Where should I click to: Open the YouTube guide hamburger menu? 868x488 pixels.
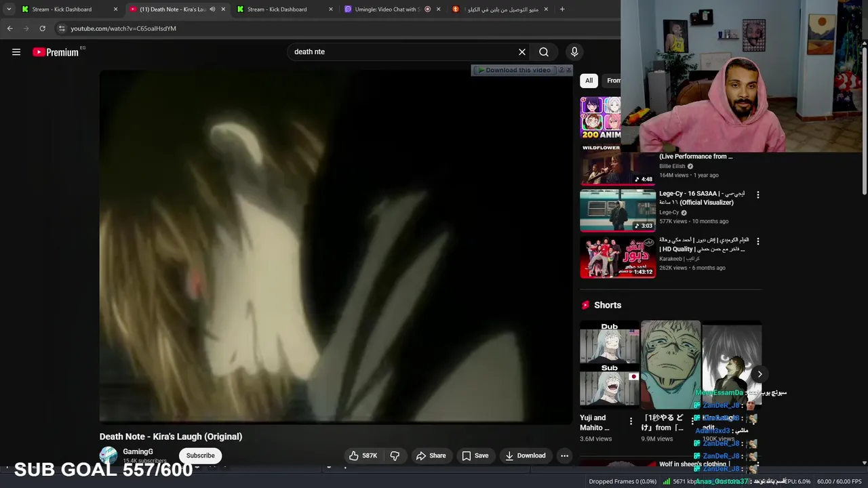coord(16,52)
